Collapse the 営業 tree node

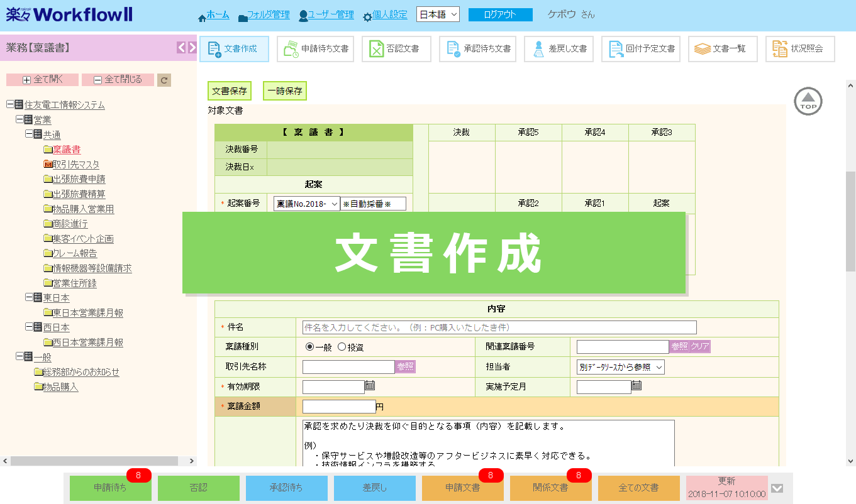(x=19, y=119)
